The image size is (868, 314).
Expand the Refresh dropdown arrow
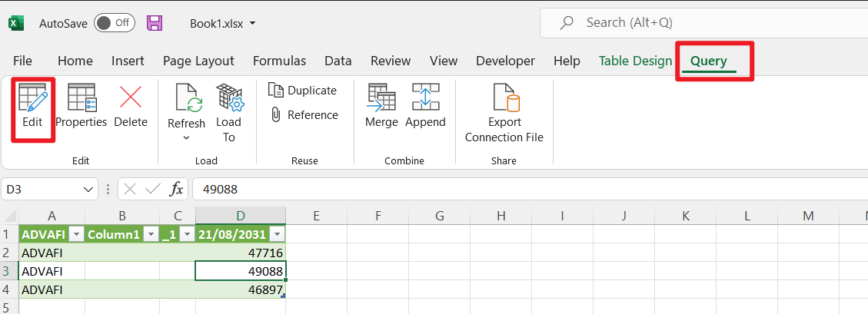[186, 138]
